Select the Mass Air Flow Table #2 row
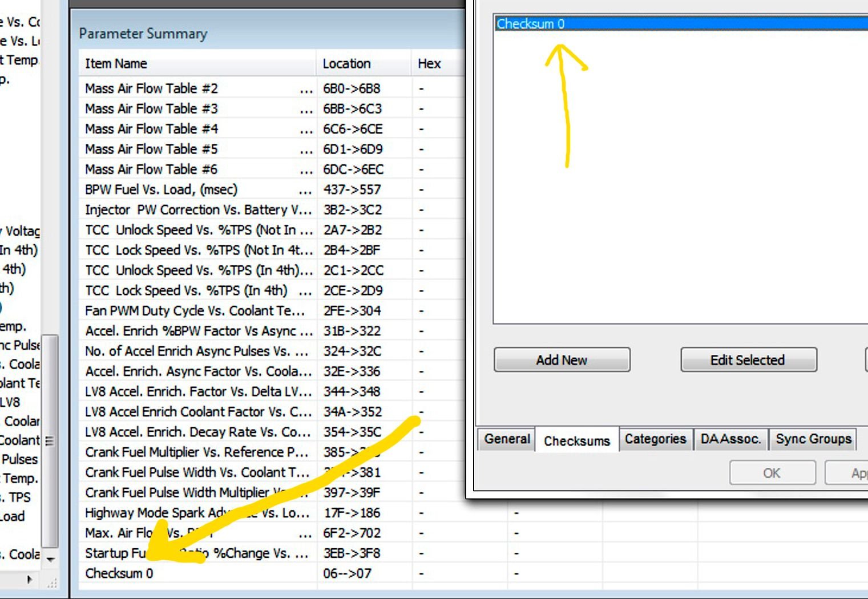Screen dimensions: 868x599 tap(272, 88)
